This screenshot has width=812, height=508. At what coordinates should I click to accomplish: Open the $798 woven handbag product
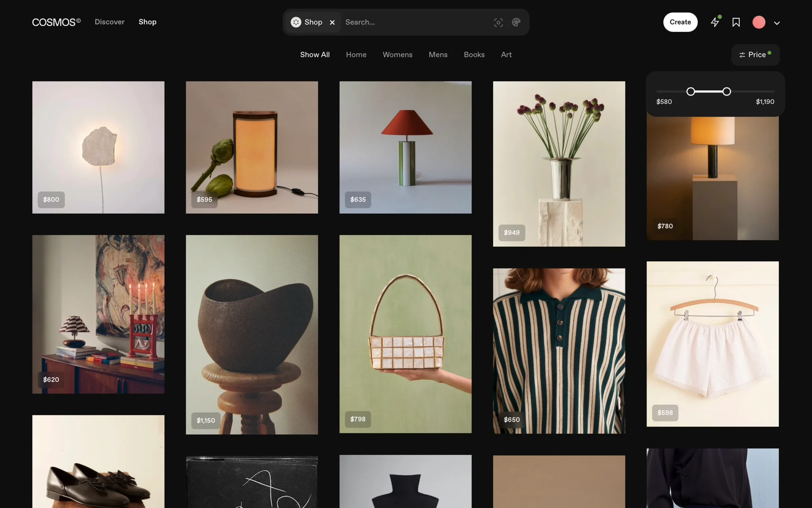[405, 334]
